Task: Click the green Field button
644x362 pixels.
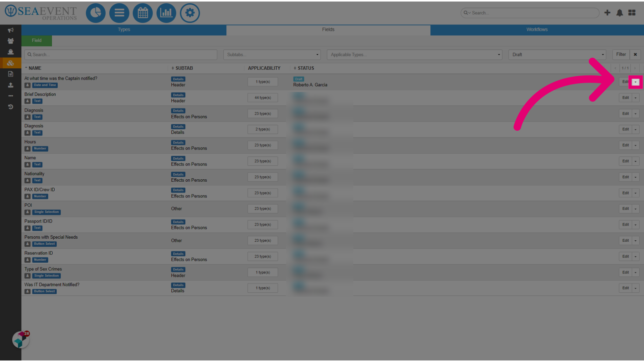Action: [x=37, y=41]
